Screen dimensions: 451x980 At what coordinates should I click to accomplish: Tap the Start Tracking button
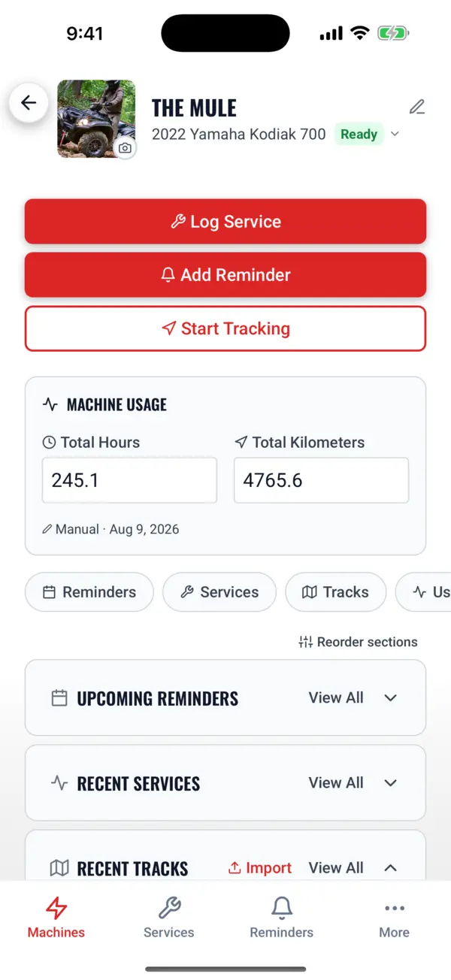(x=225, y=328)
